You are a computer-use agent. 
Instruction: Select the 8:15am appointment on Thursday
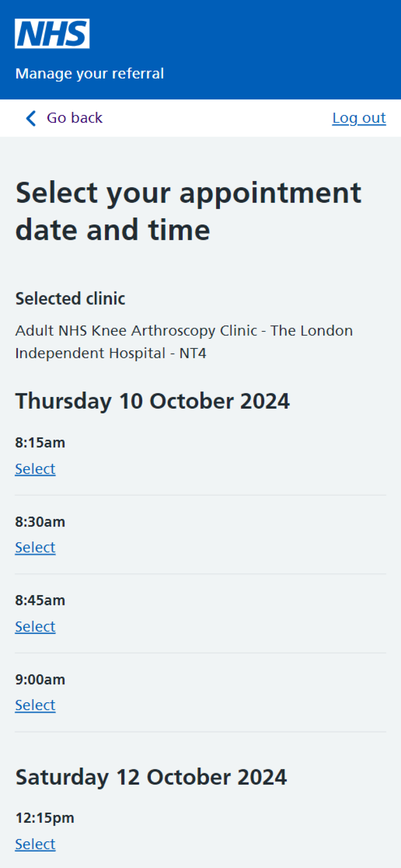point(35,469)
